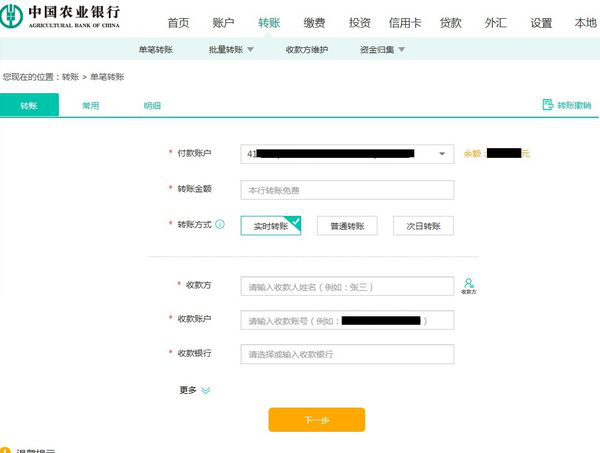Image resolution: width=600 pixels, height=453 pixels.
Task: Open the 收款方 contact picker icon
Action: 468,285
